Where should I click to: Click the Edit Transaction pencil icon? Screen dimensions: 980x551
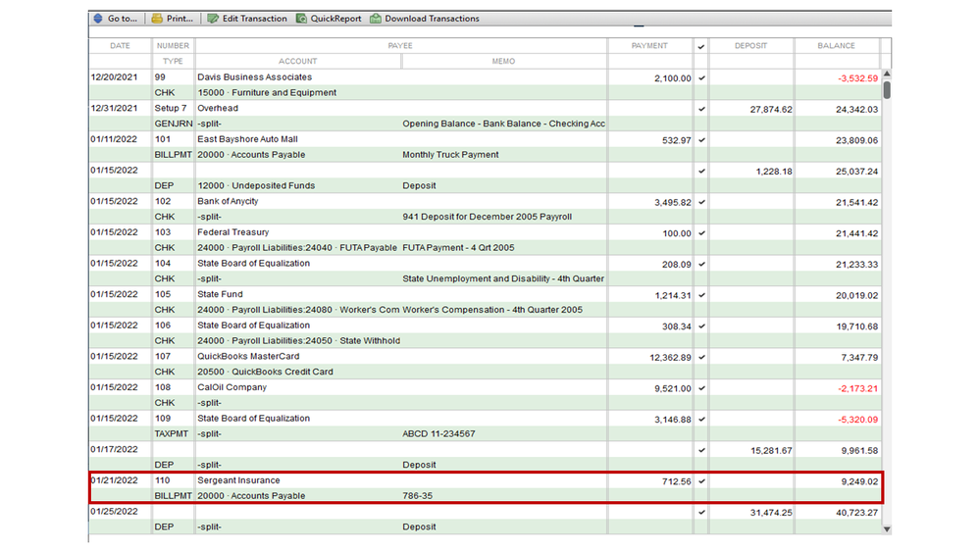click(x=213, y=19)
